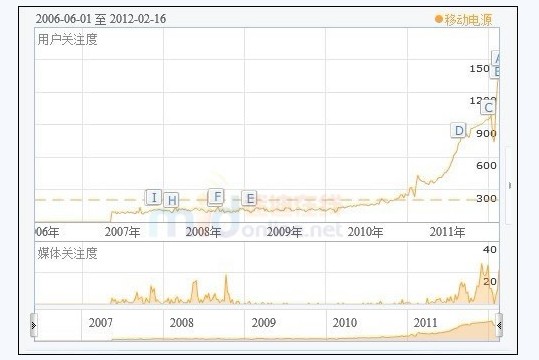
Task: Click 2009 in the overview range bar
Action: point(264,323)
